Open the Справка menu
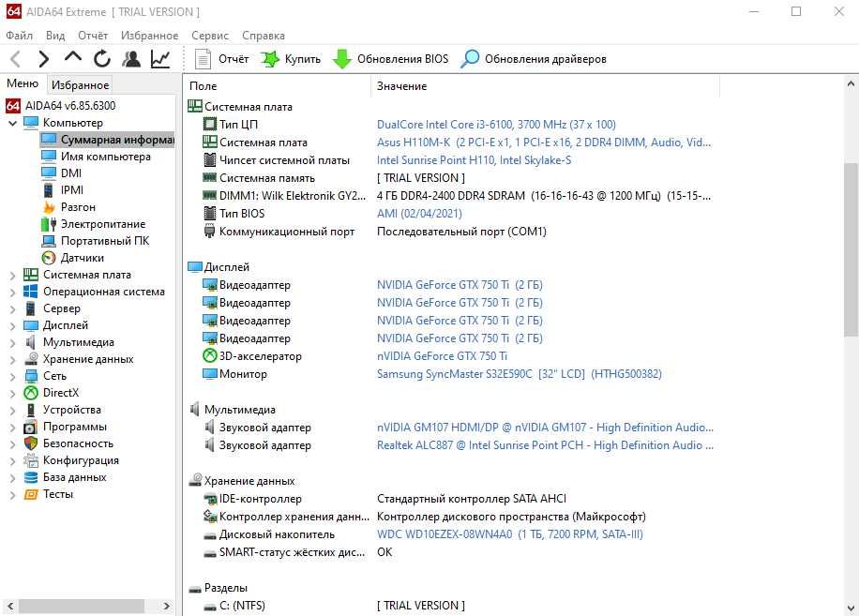Image resolution: width=859 pixels, height=616 pixels. tap(264, 36)
